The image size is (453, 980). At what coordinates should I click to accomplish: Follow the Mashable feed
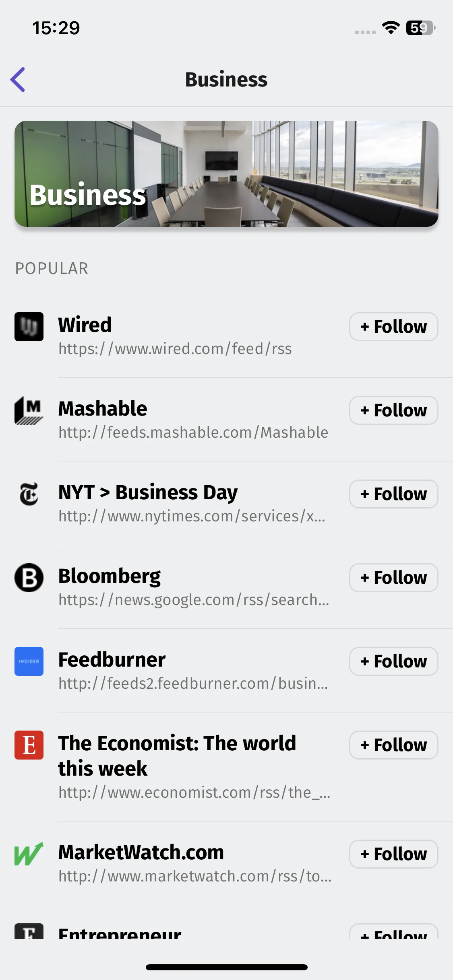coord(394,410)
